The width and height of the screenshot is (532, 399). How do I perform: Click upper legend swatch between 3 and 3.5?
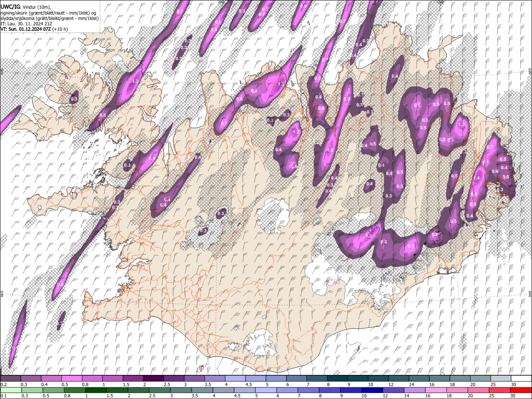(x=194, y=378)
